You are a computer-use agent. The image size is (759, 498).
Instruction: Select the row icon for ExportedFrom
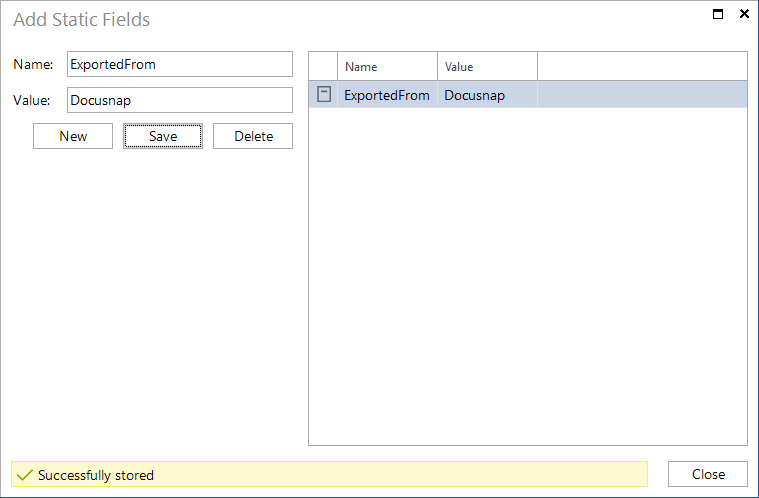[x=324, y=94]
